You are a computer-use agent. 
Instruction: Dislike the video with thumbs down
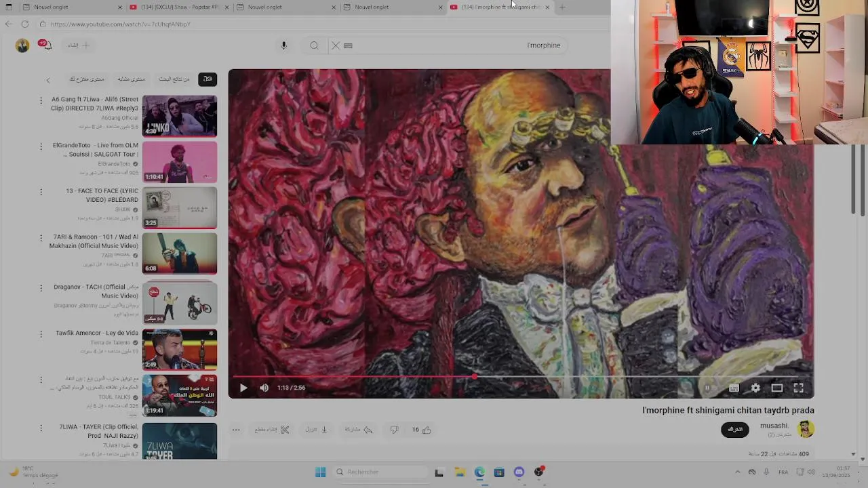click(394, 430)
